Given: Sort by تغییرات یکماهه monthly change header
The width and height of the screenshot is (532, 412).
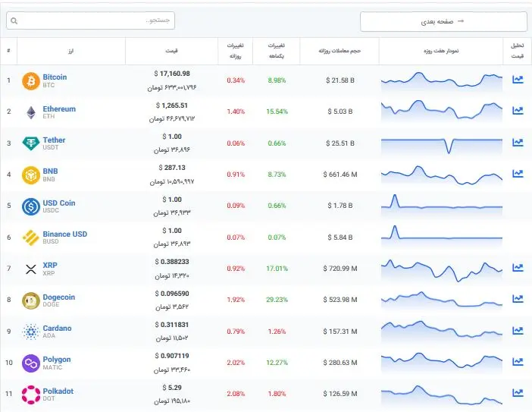Looking at the screenshot, I should 276,51.
